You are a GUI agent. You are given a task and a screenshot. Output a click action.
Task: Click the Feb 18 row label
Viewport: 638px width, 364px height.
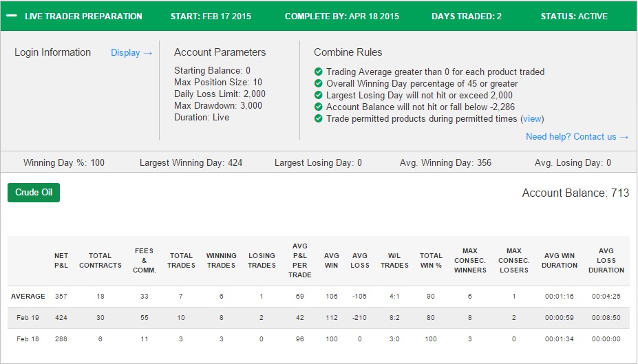point(28,339)
